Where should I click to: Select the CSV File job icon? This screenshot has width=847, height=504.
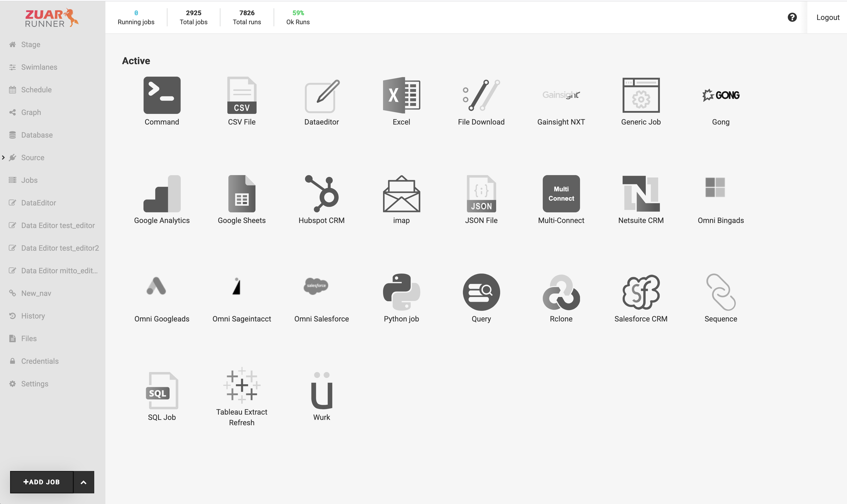click(241, 95)
